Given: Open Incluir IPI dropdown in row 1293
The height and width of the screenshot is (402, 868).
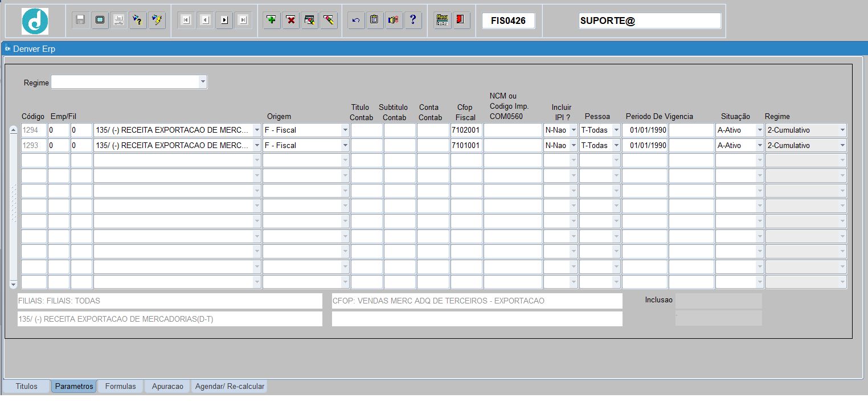Looking at the screenshot, I should [573, 145].
